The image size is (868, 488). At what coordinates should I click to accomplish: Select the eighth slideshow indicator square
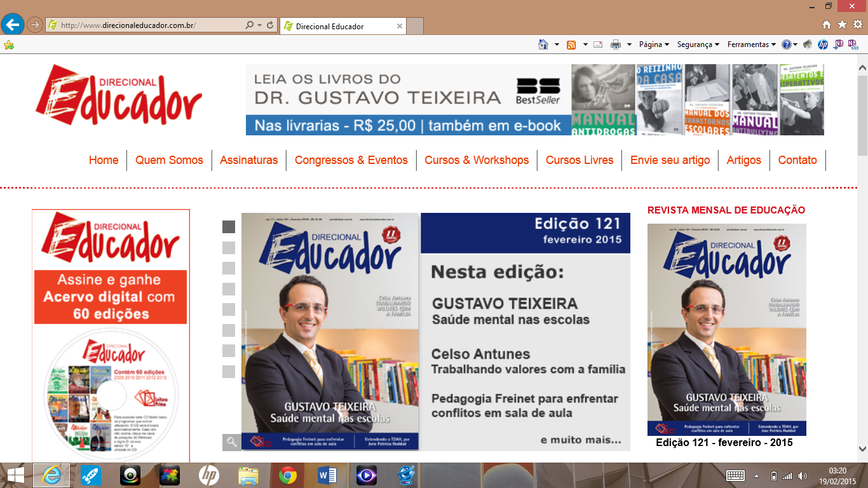[x=229, y=372]
